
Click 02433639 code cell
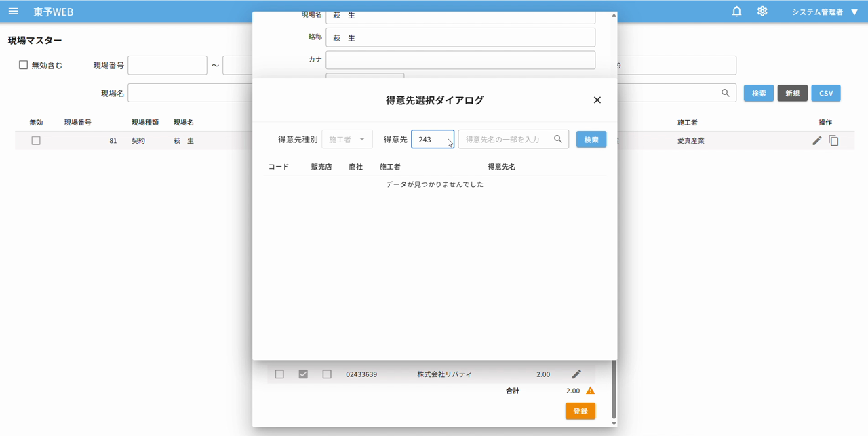pyautogui.click(x=361, y=374)
